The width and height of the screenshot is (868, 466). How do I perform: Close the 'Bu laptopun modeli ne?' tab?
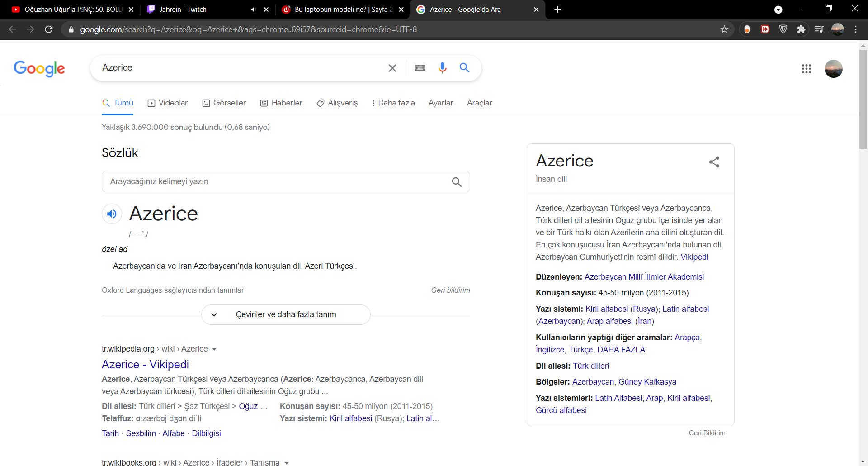(401, 10)
